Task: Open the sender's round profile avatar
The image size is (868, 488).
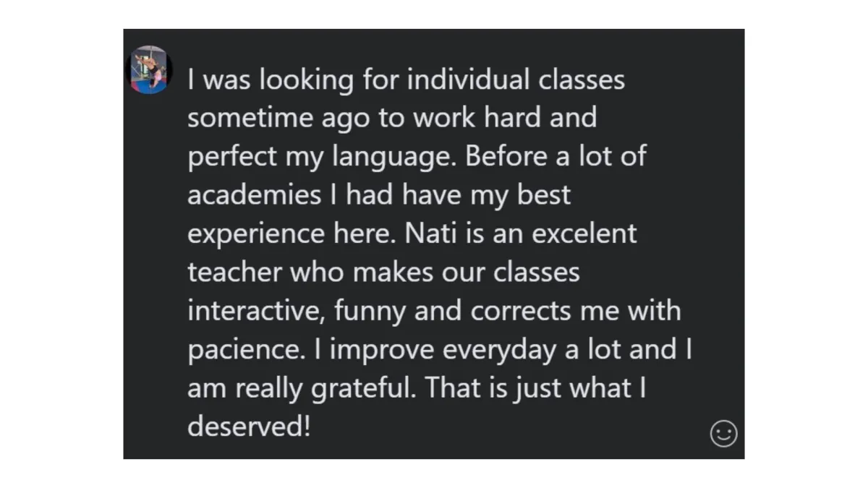Action: coord(149,70)
